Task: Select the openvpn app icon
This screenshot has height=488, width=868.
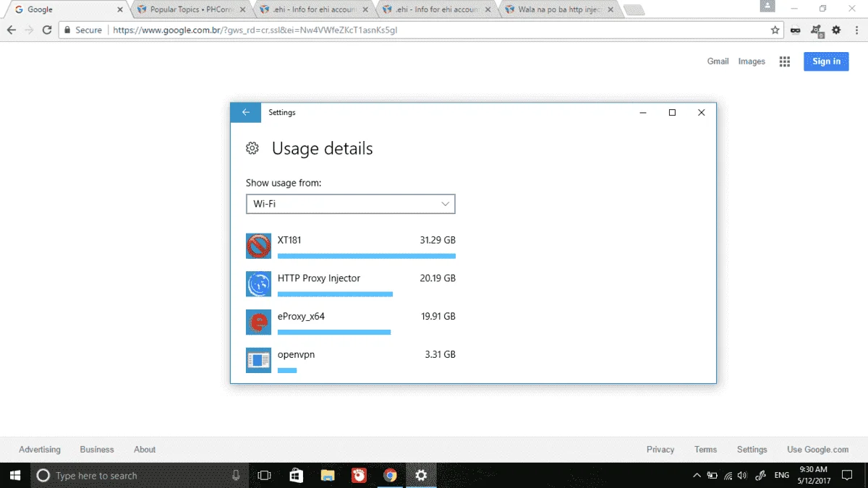Action: [258, 360]
